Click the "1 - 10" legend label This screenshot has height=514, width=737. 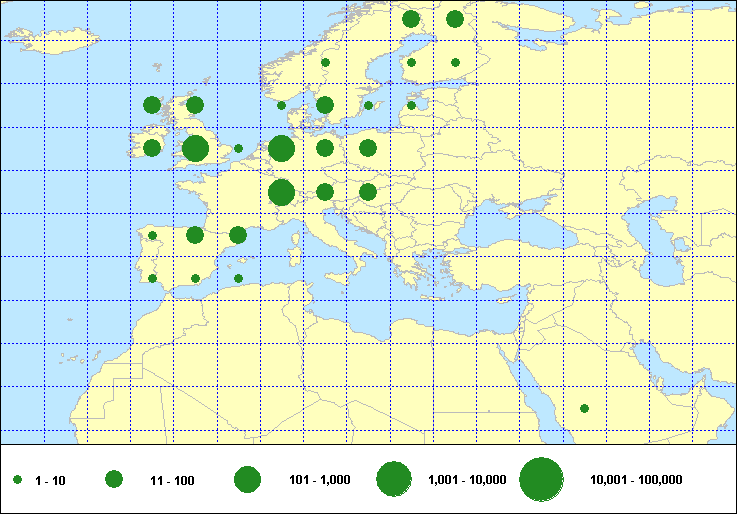50,481
